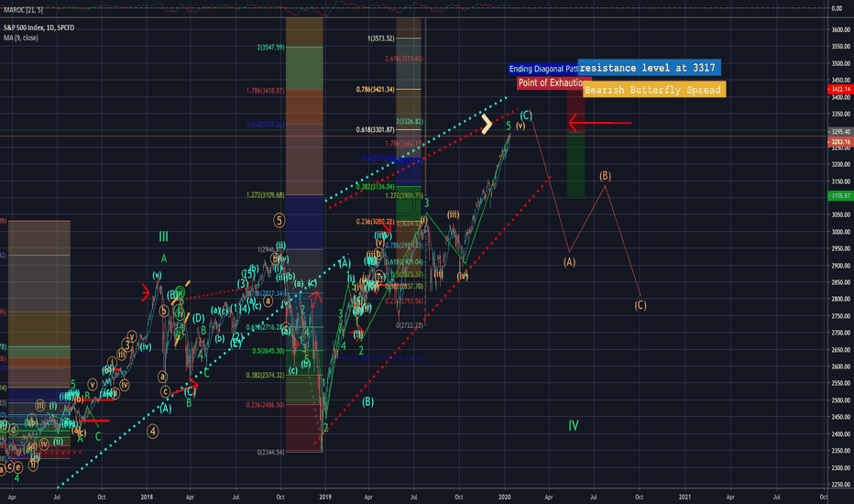Screen dimensions: 854x504
Task: Select the red stop zone of the position box
Action: pos(575,111)
